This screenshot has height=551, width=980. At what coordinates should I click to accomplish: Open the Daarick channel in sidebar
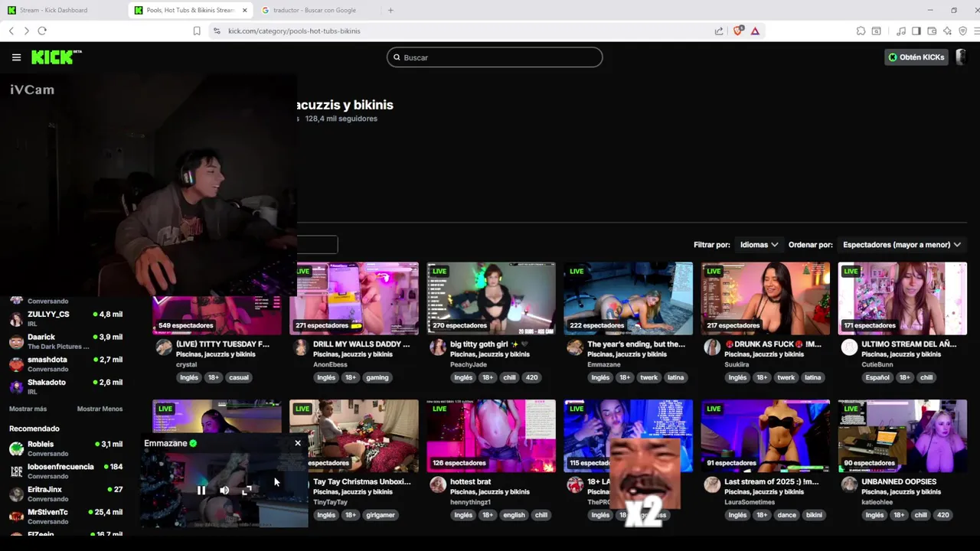65,341
